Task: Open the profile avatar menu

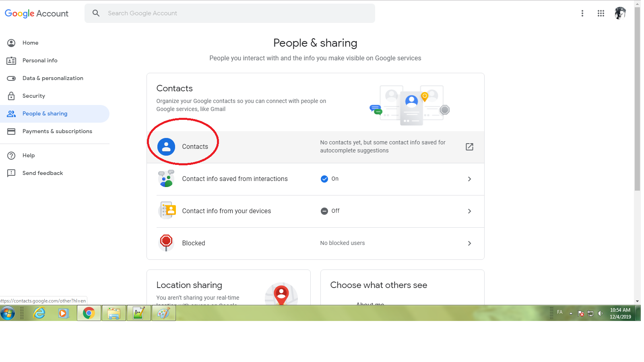Action: point(620,13)
